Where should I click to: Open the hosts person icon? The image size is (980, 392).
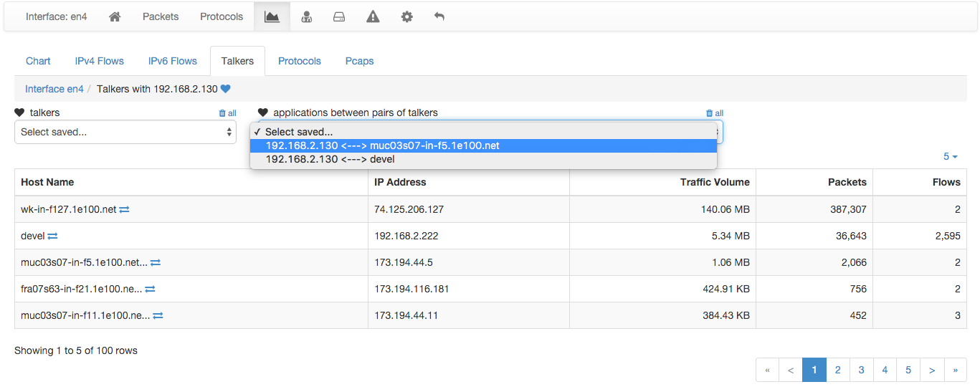pyautogui.click(x=307, y=16)
